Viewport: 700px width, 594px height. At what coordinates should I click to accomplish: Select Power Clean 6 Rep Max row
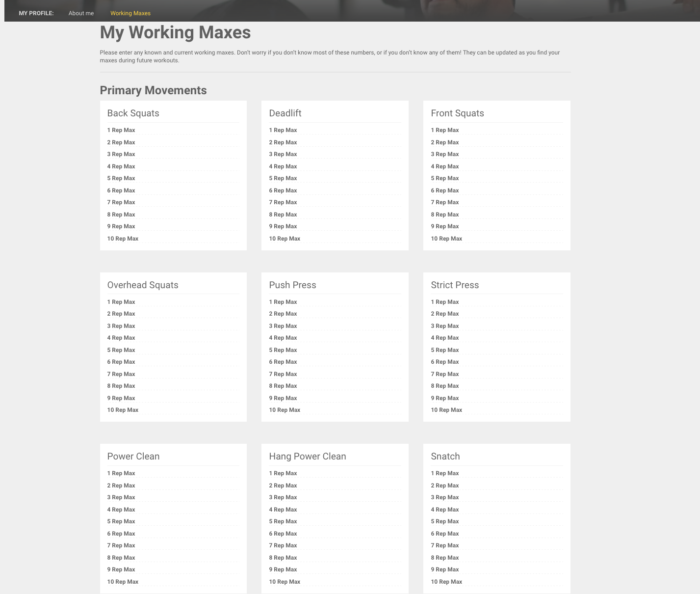click(x=173, y=534)
